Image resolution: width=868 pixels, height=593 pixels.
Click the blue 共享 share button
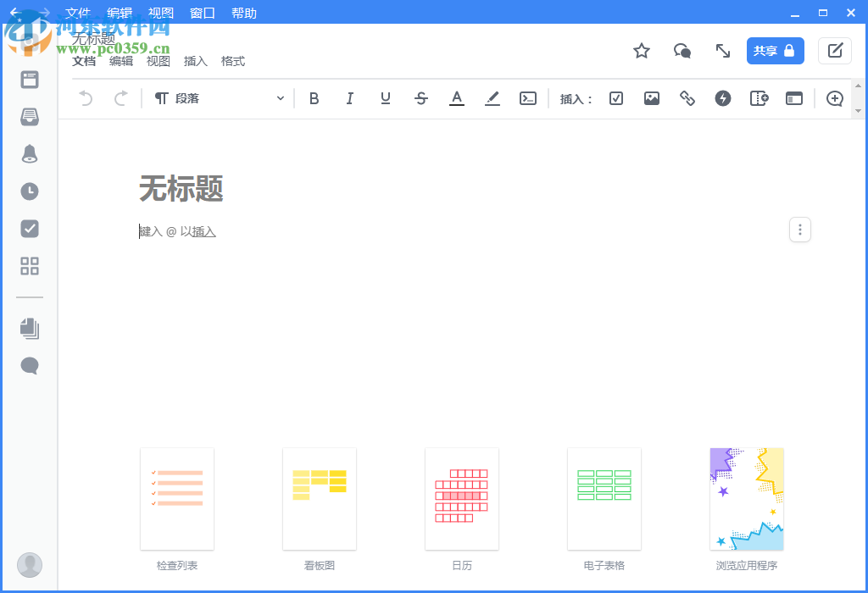point(775,51)
